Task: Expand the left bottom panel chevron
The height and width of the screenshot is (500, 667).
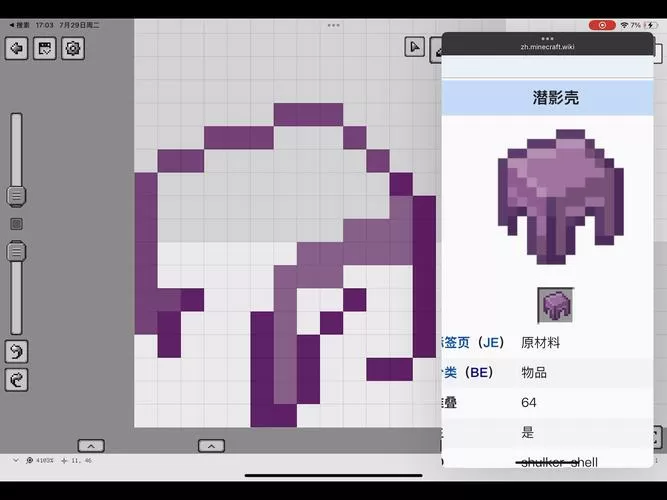Action: click(91, 446)
